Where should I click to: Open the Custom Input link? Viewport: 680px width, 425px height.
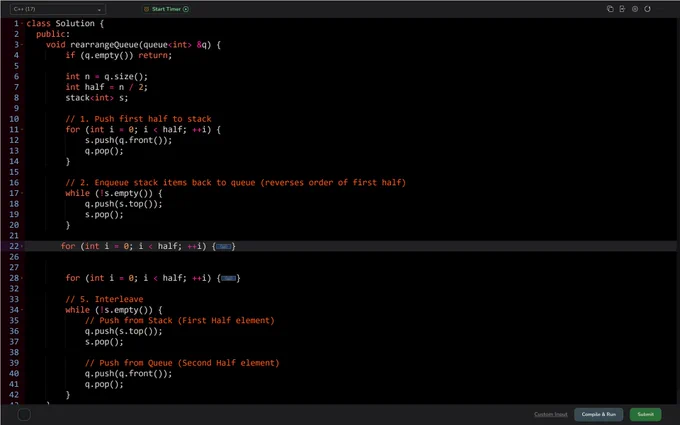(551, 414)
